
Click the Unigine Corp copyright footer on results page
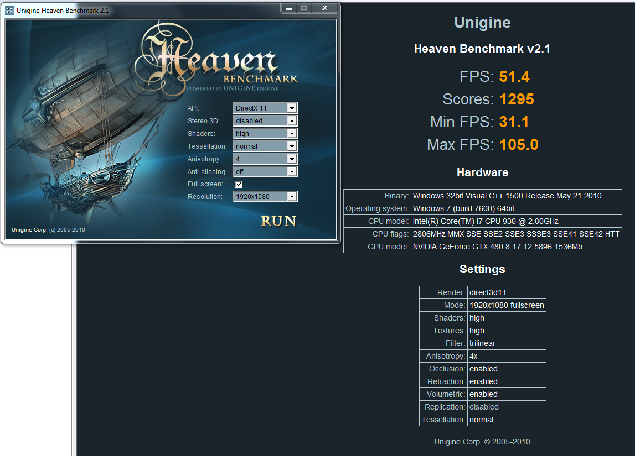pos(482,441)
